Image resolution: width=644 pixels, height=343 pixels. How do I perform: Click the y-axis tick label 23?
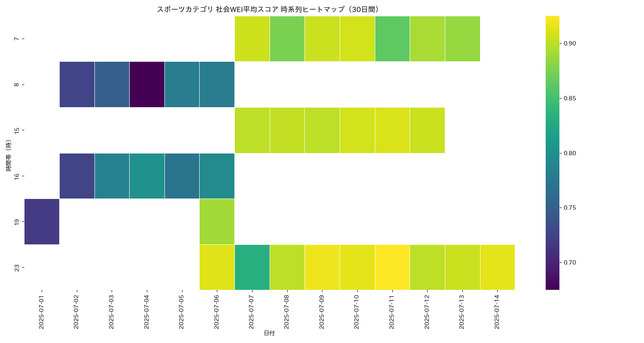pos(17,268)
